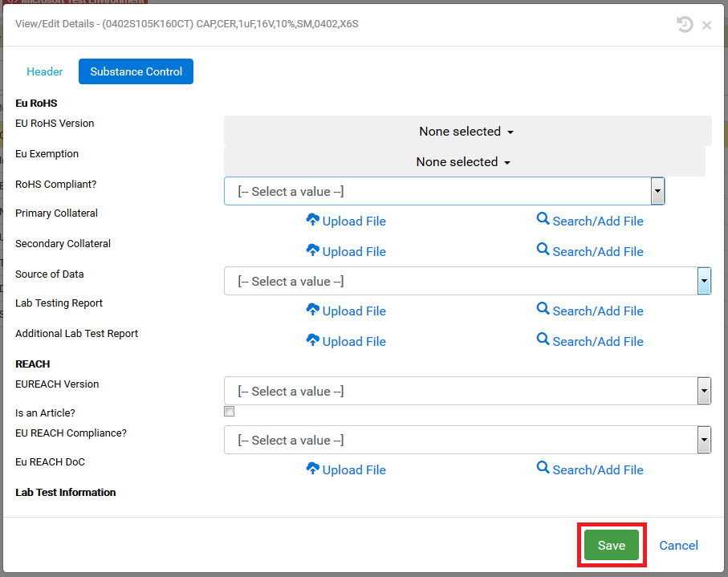Upload a file for Additional Lab Test Report

[x=313, y=341]
